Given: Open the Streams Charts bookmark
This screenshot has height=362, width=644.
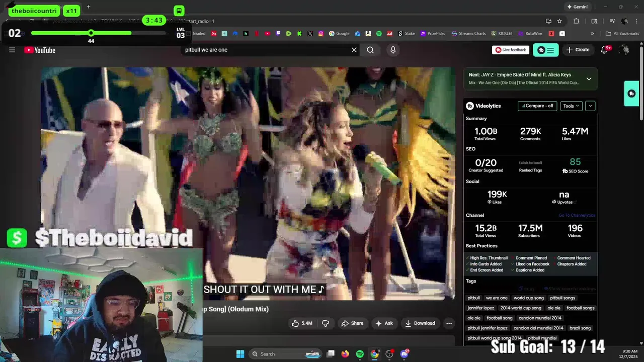Looking at the screenshot, I should tap(469, 34).
